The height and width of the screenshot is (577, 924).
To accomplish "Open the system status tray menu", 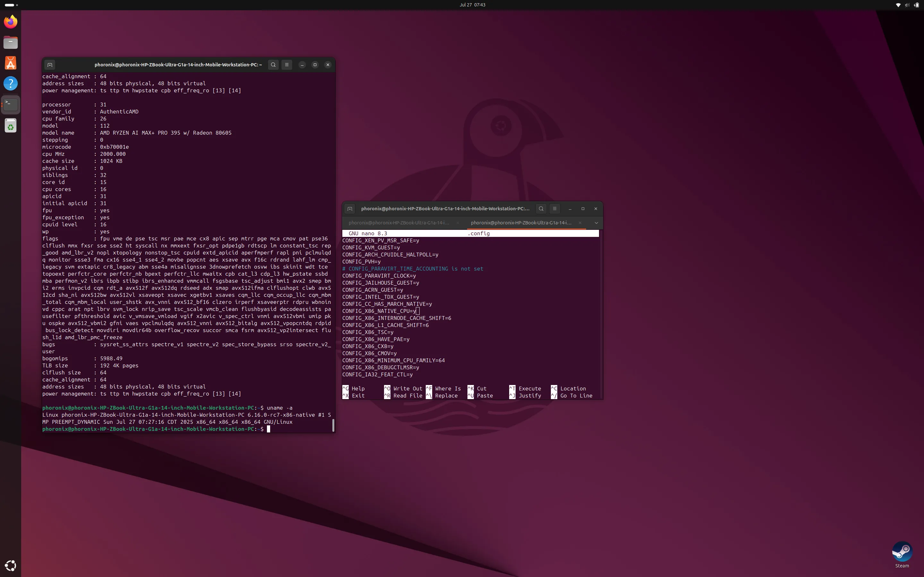I will 907,5.
